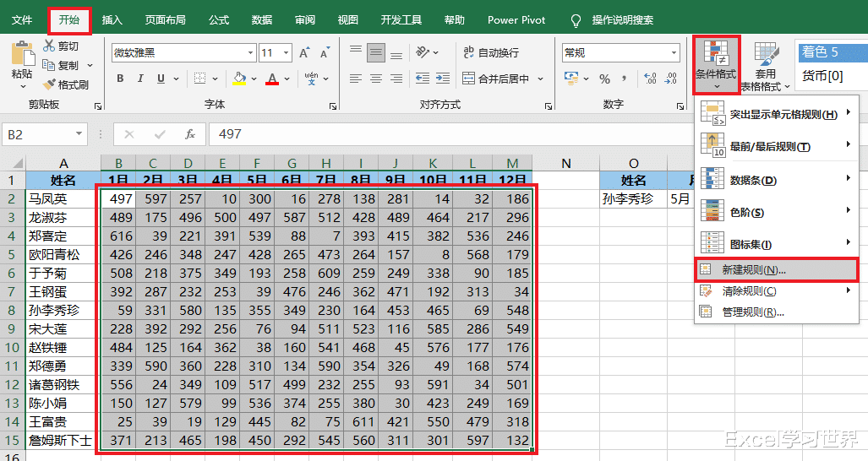Click cell B2 containing 497
The height and width of the screenshot is (461, 868).
click(x=118, y=198)
